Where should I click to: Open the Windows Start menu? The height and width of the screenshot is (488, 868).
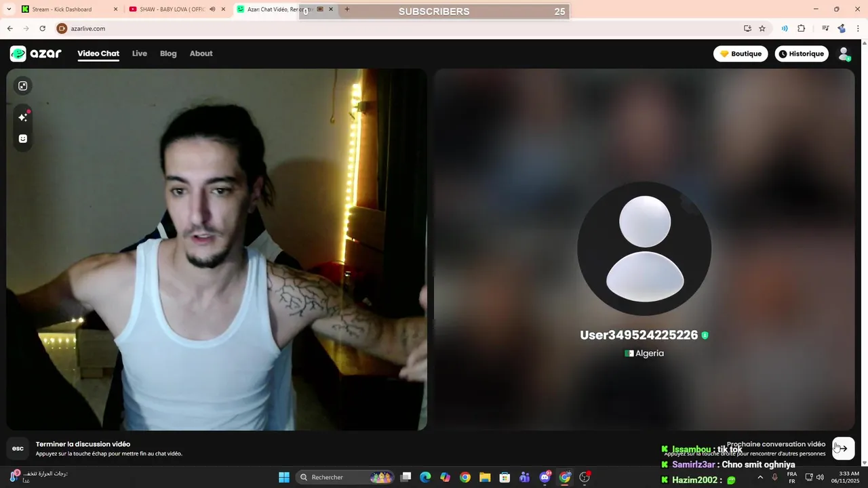click(x=284, y=477)
